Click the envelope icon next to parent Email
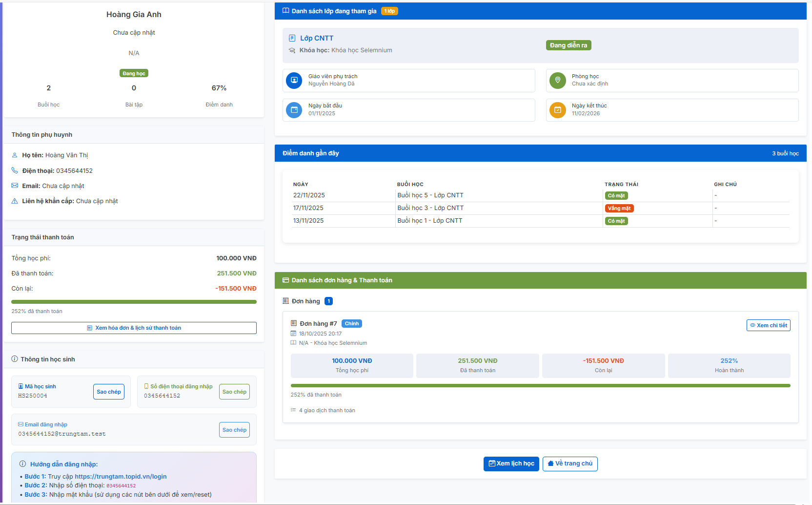Screen dimensions: 812x505 pyautogui.click(x=15, y=186)
